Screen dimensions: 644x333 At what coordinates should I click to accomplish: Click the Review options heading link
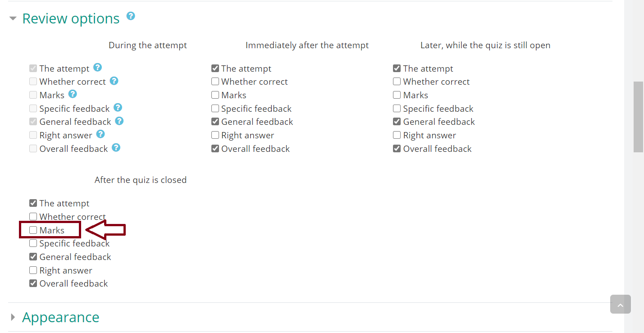[71, 18]
